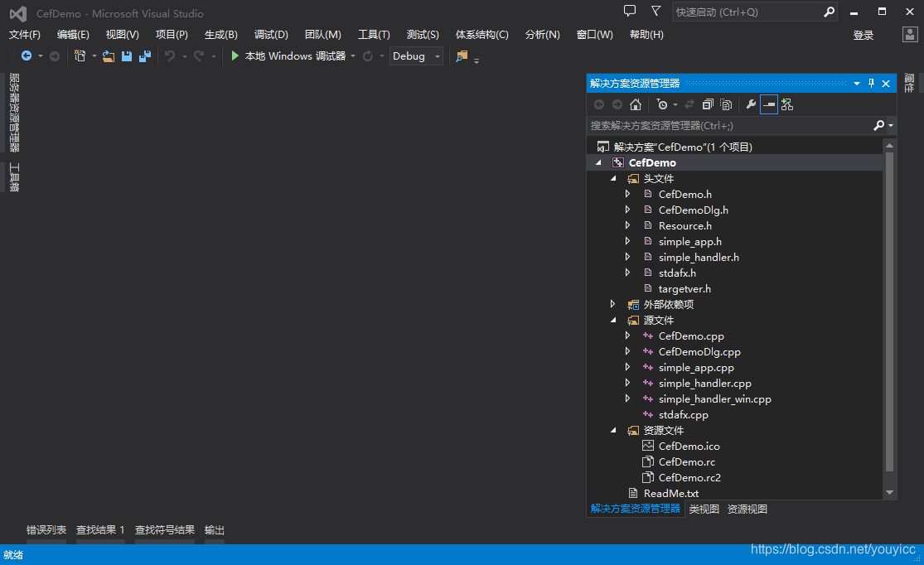This screenshot has width=924, height=565.
Task: Collapse the 源文件 folder
Action: (613, 320)
